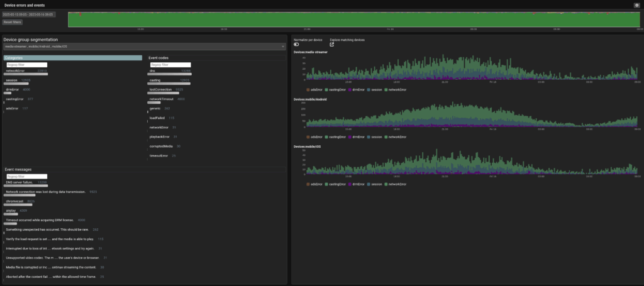
Task: Filter by the networkError category
Action: coord(15,71)
